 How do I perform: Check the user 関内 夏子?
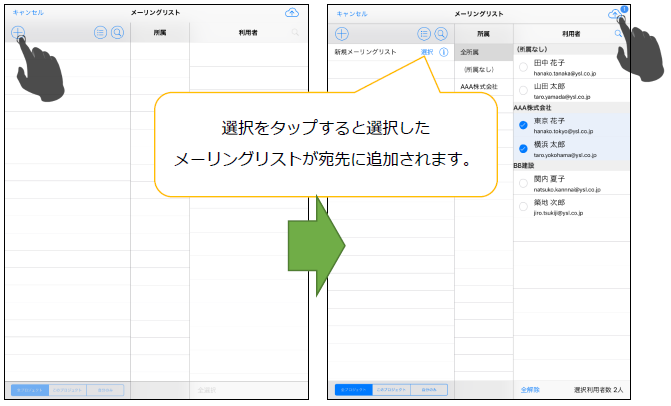click(524, 184)
